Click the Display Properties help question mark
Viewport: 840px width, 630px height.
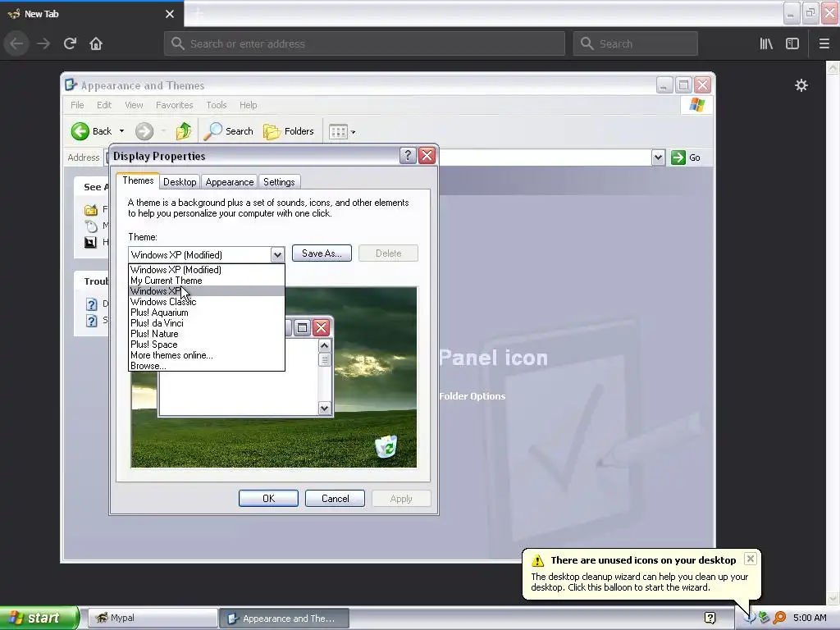point(408,156)
